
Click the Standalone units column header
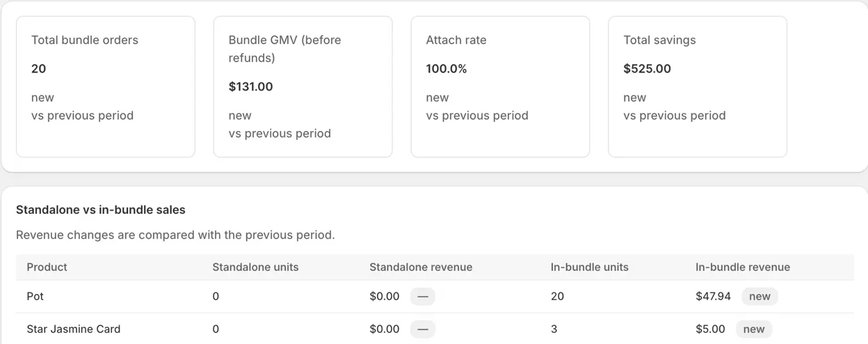255,267
